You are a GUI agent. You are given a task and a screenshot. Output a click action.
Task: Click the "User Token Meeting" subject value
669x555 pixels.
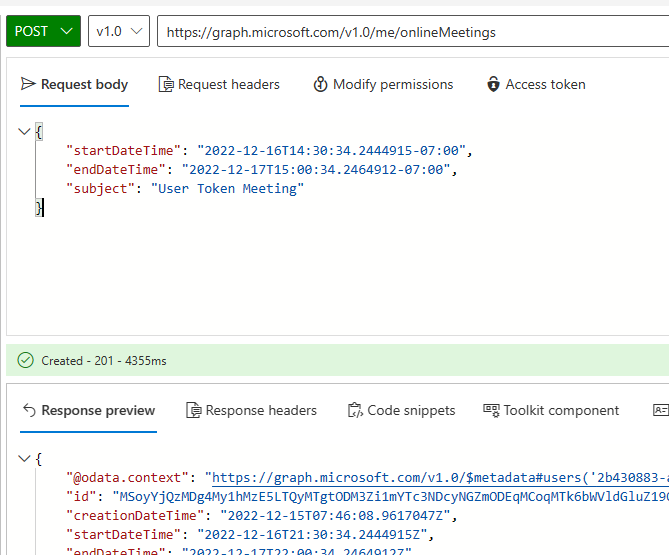coord(227,188)
